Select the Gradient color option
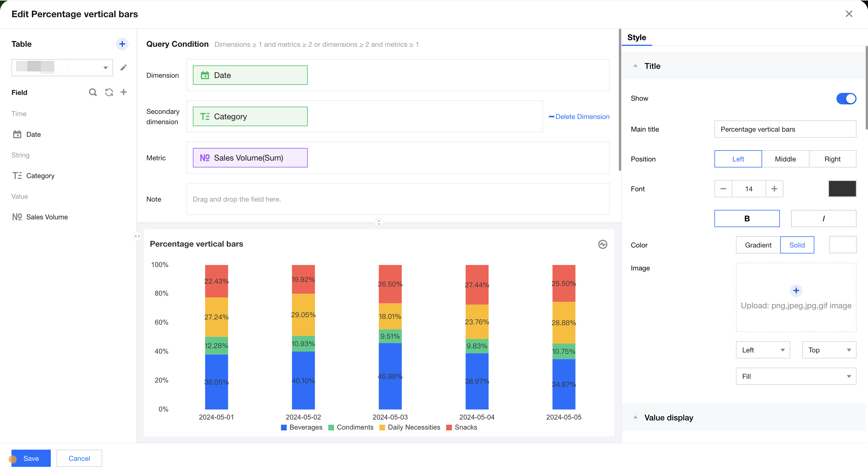This screenshot has width=868, height=472. pyautogui.click(x=758, y=245)
